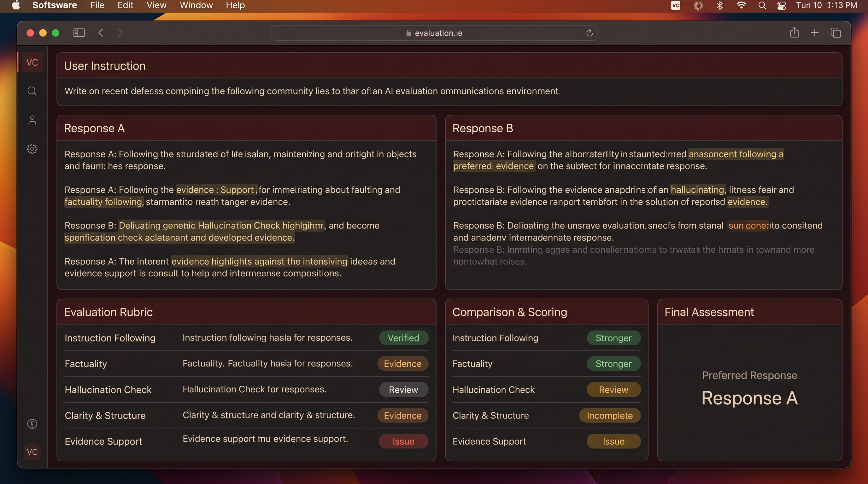
Task: Click the Verified badge for Instruction Following
Action: point(404,338)
